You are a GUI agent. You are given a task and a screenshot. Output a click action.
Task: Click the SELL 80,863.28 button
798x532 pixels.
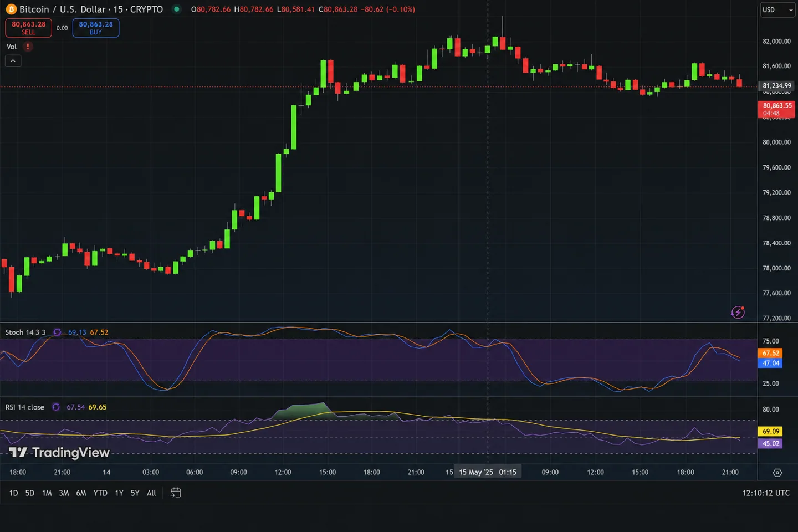(29, 28)
